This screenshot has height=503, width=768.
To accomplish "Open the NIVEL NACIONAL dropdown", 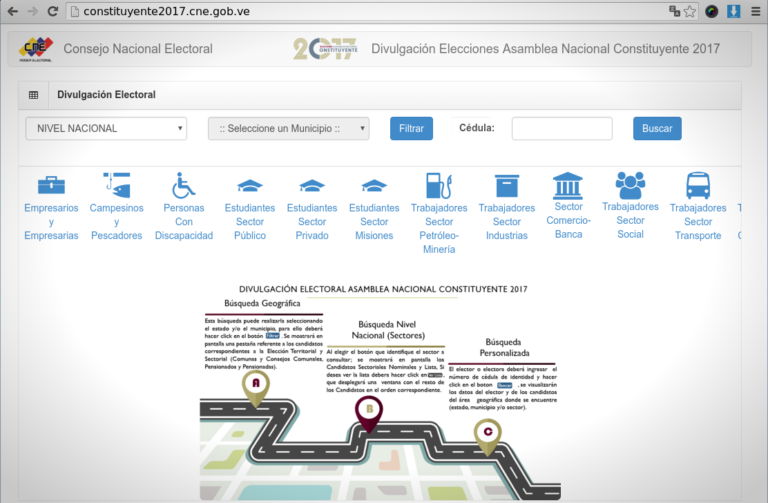I will [106, 128].
